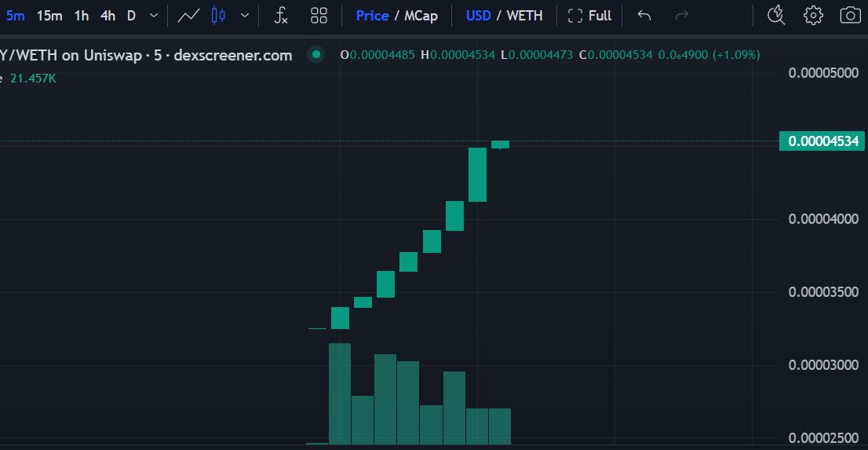Click the tallest green candlestick body

tap(478, 174)
